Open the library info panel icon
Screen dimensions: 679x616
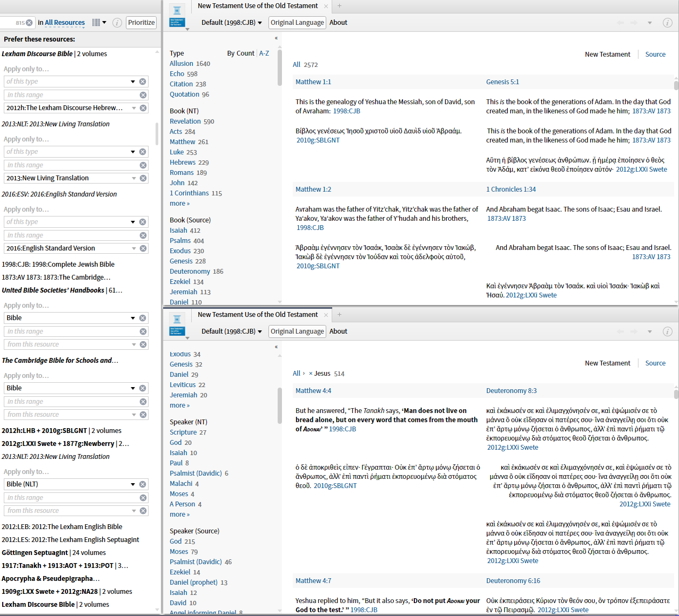117,23
